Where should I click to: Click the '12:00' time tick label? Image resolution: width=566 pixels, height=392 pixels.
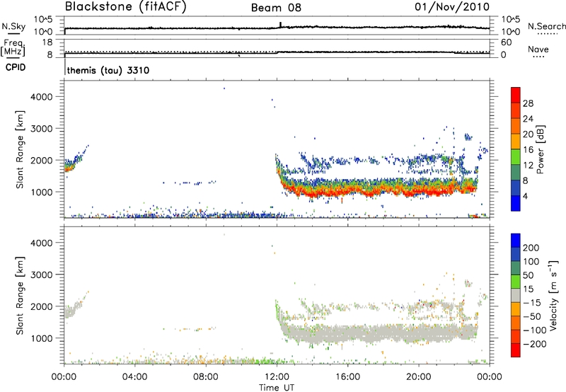[277, 377]
